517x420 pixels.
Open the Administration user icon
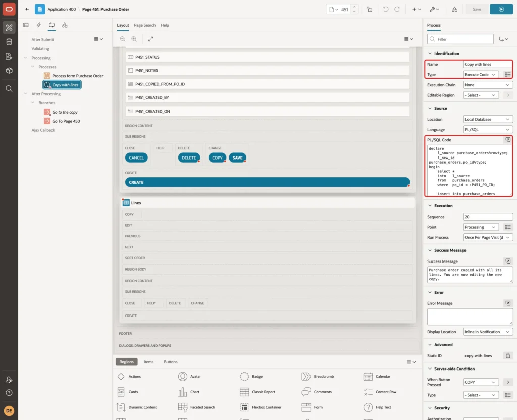click(x=9, y=380)
